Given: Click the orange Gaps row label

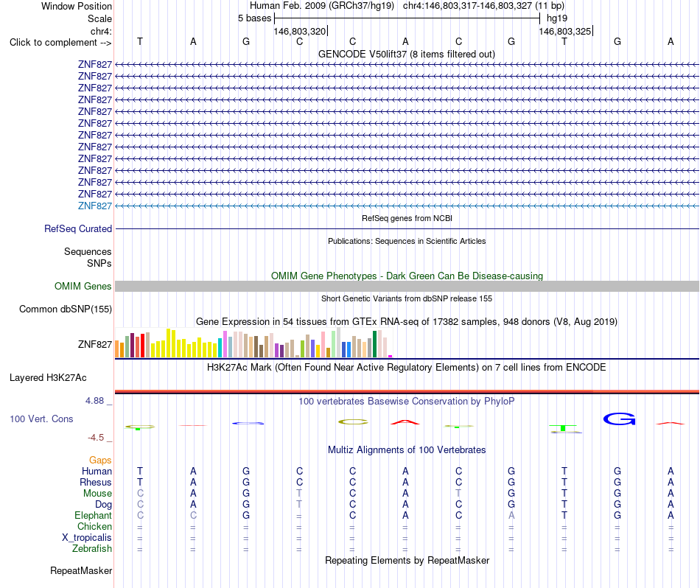Looking at the screenshot, I should [100, 460].
